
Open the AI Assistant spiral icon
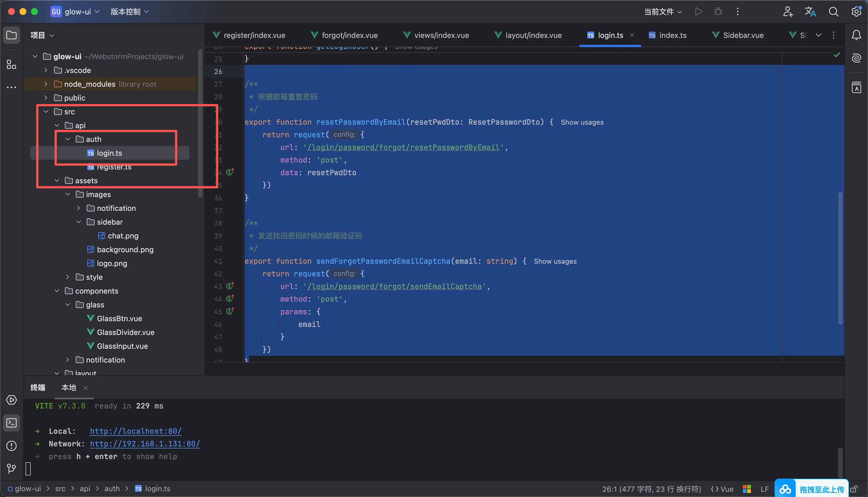[x=857, y=58]
